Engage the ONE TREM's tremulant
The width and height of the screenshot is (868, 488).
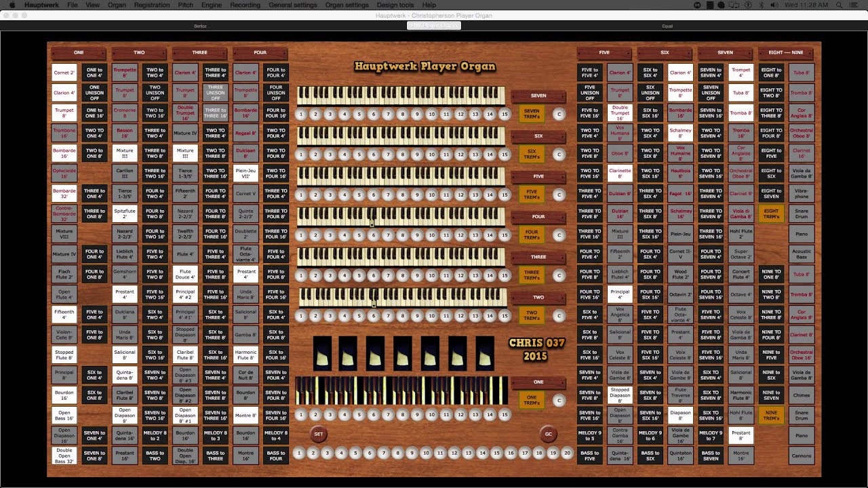(532, 401)
